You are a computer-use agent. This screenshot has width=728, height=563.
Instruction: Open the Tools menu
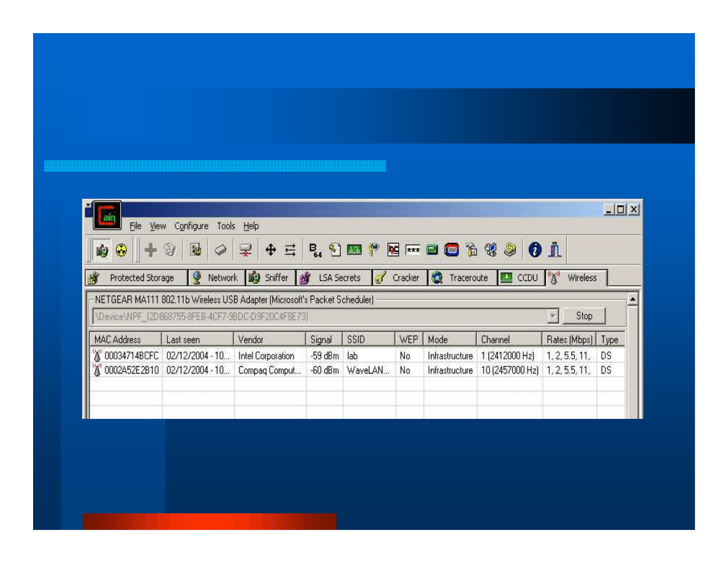pos(226,226)
